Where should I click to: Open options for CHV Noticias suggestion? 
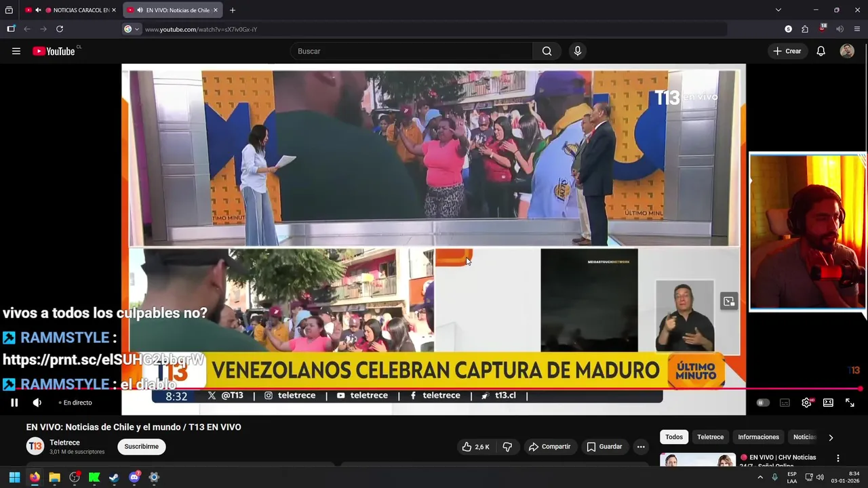pos(838,458)
